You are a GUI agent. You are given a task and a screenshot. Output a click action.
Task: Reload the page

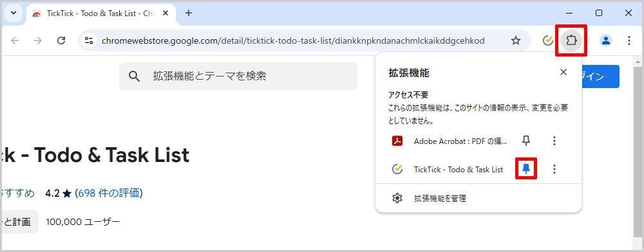click(61, 40)
